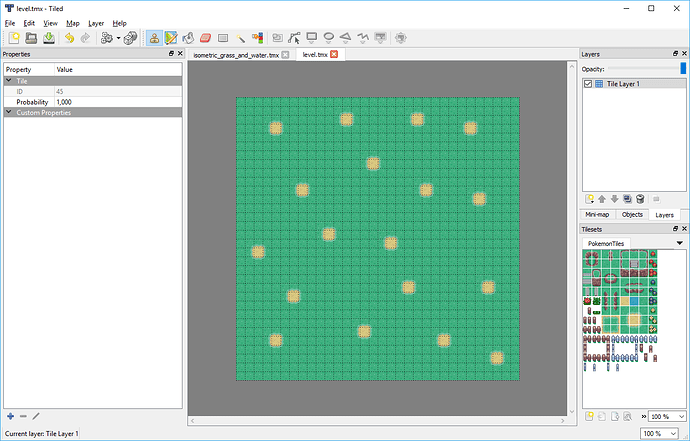
Task: Select the Stamp Brush tool
Action: pos(154,38)
